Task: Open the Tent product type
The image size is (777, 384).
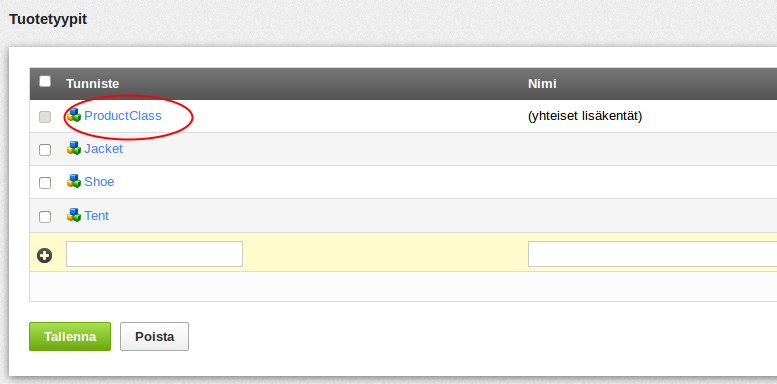Action: tap(97, 216)
